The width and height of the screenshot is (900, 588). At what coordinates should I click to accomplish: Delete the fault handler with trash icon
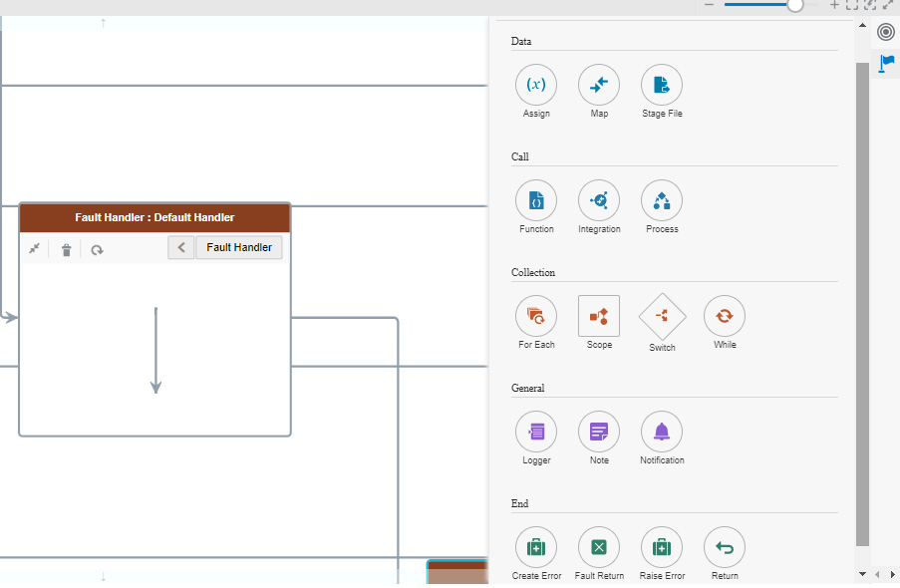tap(66, 249)
